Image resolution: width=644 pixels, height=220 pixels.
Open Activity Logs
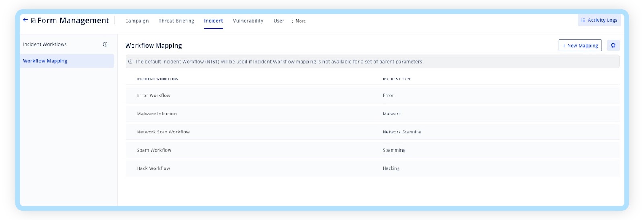coord(599,20)
